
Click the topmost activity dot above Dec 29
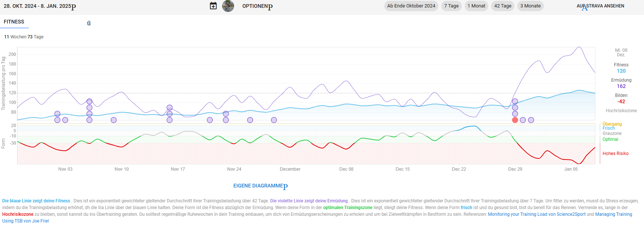coord(515,101)
